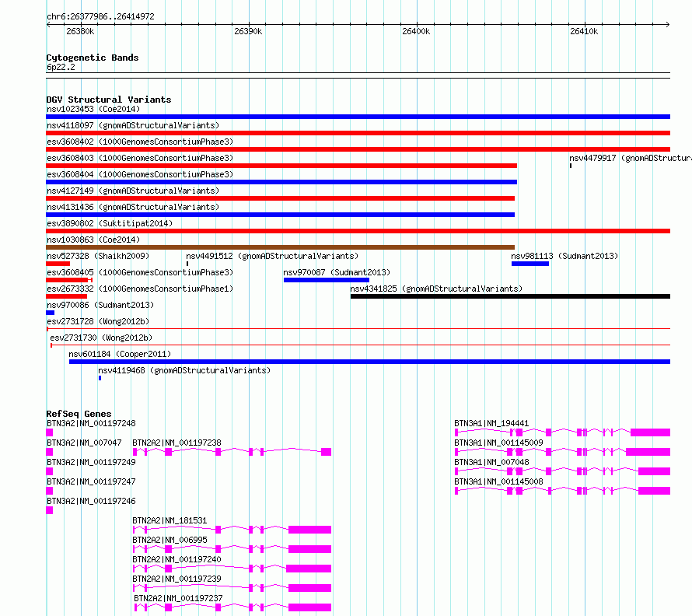
Task: Click the BTN3A2|NM_001197246 gene label
Action: (91, 501)
